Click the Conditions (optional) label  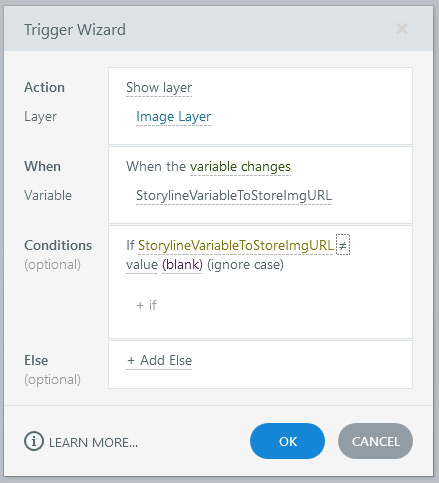58,255
